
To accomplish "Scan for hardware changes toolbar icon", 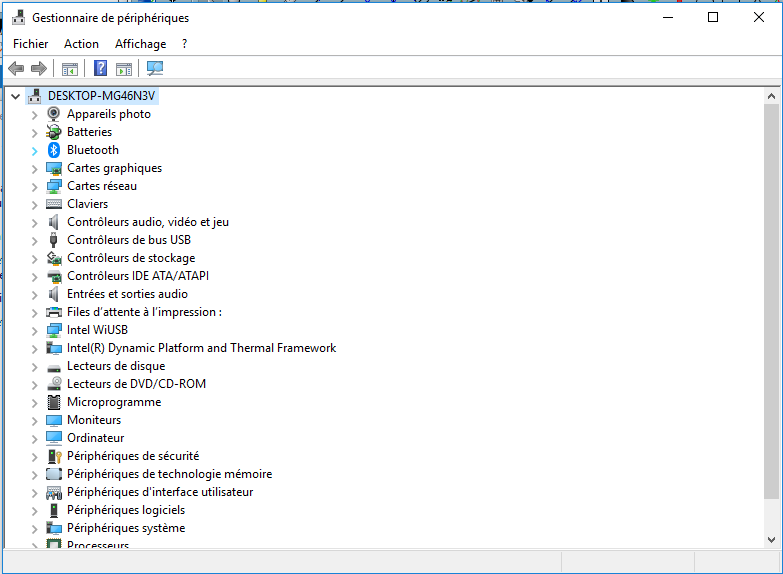I will click(155, 68).
